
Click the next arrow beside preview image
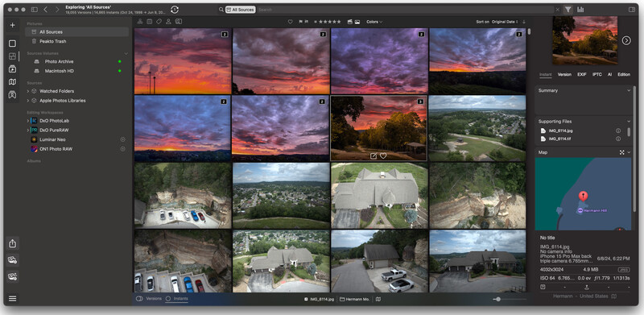click(x=626, y=40)
